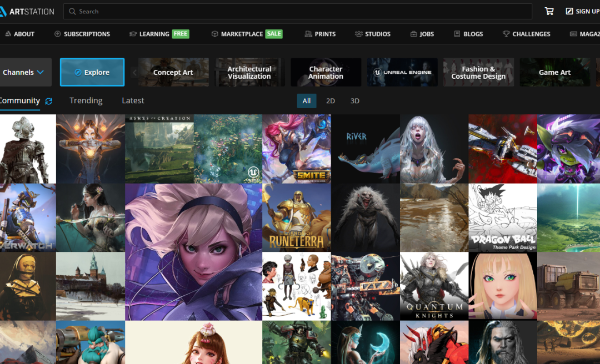The image size is (600, 364).
Task: Open the desert truck vehicle artwork
Action: pyautogui.click(x=569, y=286)
